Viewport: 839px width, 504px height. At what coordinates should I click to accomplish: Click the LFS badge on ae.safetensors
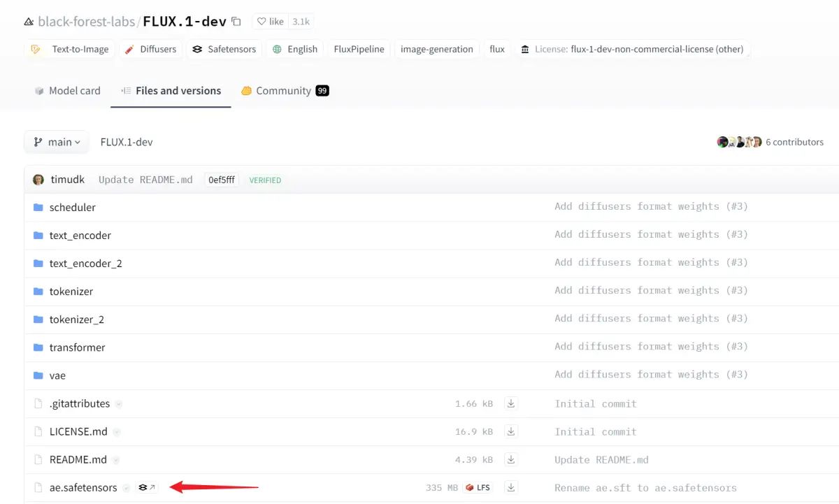478,487
